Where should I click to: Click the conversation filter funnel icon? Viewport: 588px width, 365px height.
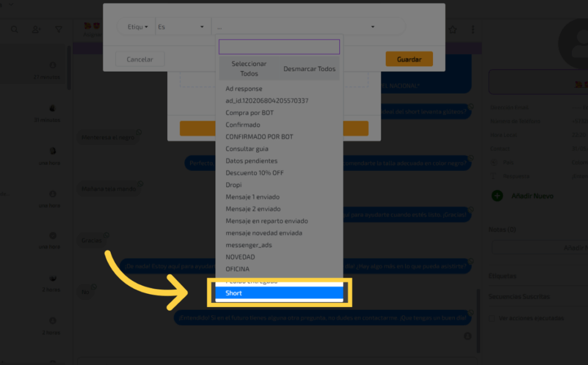(59, 29)
